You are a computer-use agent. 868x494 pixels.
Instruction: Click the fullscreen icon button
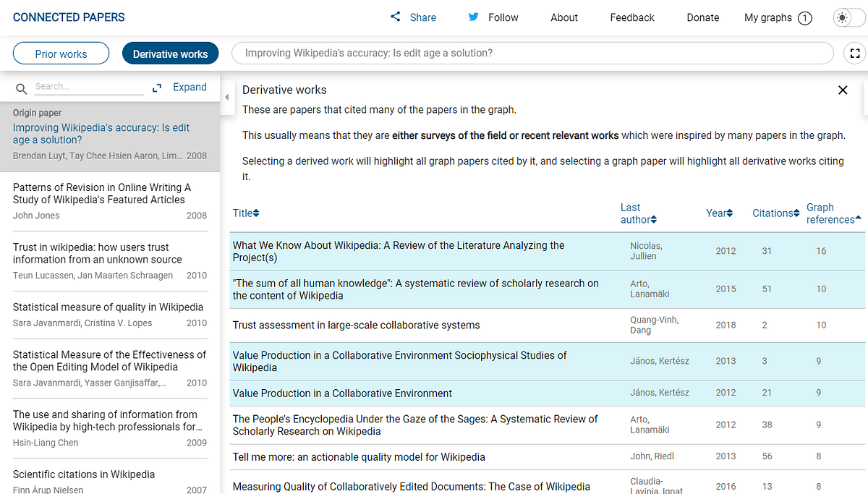(855, 53)
